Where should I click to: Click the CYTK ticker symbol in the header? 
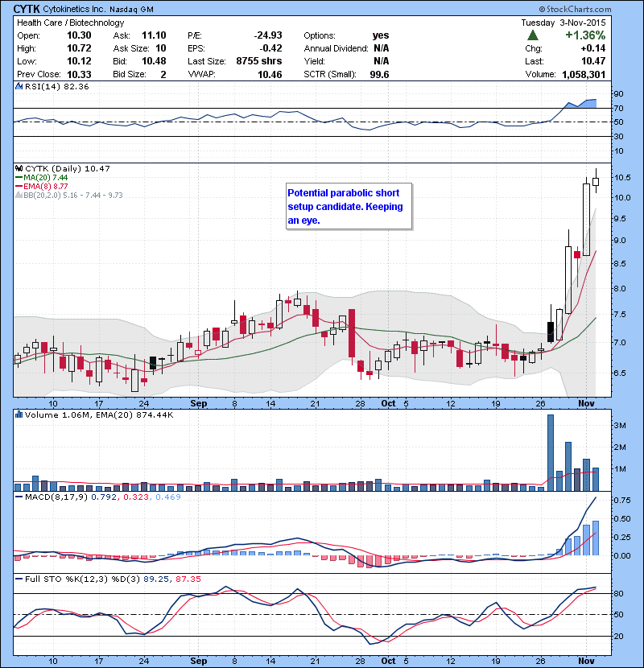point(27,9)
